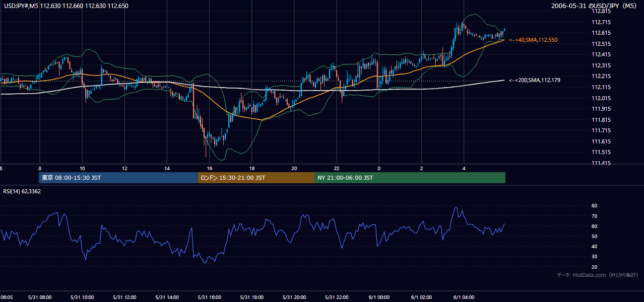Click the 5/31 08:00 time label
Screen dimensions: 644x302
(40, 297)
